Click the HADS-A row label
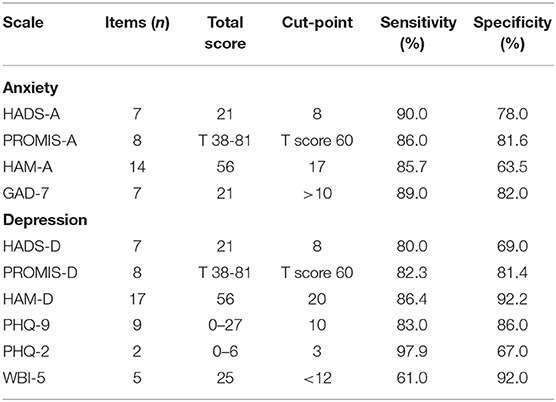 point(32,114)
